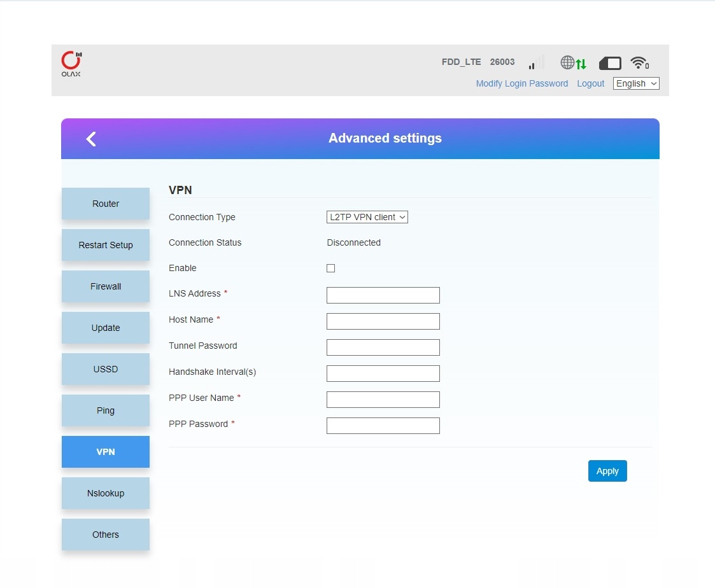
Task: Click the signal strength bars icon
Action: [x=536, y=62]
